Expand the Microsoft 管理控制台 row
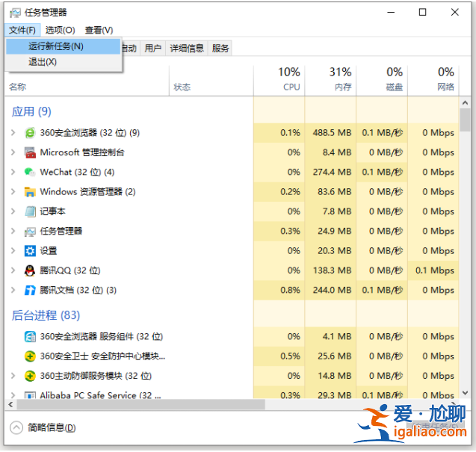The width and height of the screenshot is (476, 452). pyautogui.click(x=13, y=152)
